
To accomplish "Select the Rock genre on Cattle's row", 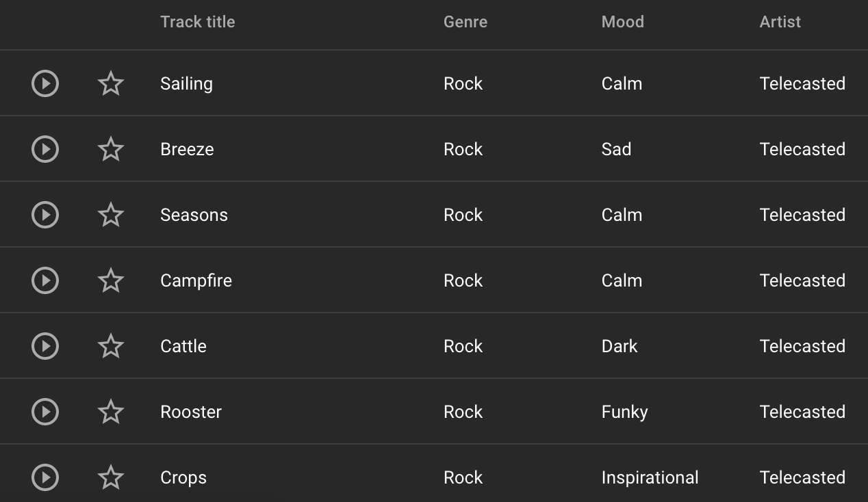I will (x=463, y=345).
